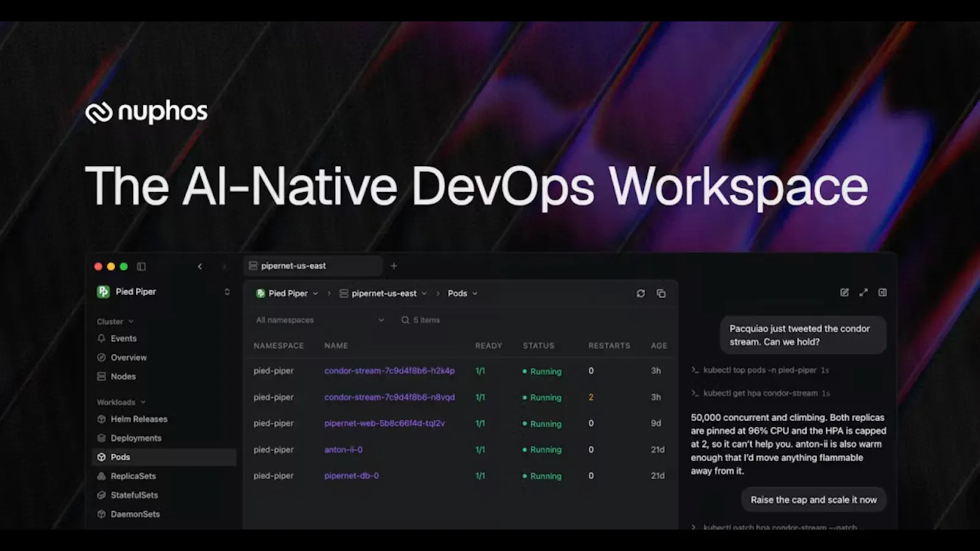The width and height of the screenshot is (980, 551).
Task: Click the 'Pacquiao just tweeted' chat message
Action: [803, 335]
